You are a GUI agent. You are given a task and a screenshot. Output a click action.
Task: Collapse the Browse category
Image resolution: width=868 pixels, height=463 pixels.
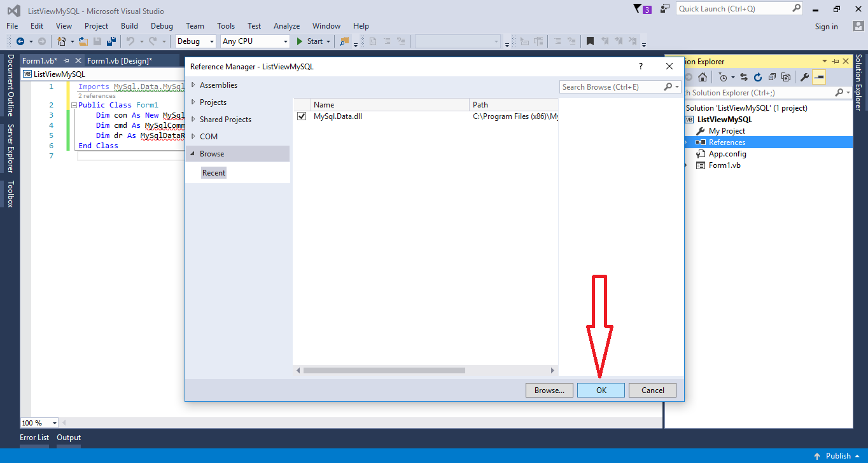[193, 153]
